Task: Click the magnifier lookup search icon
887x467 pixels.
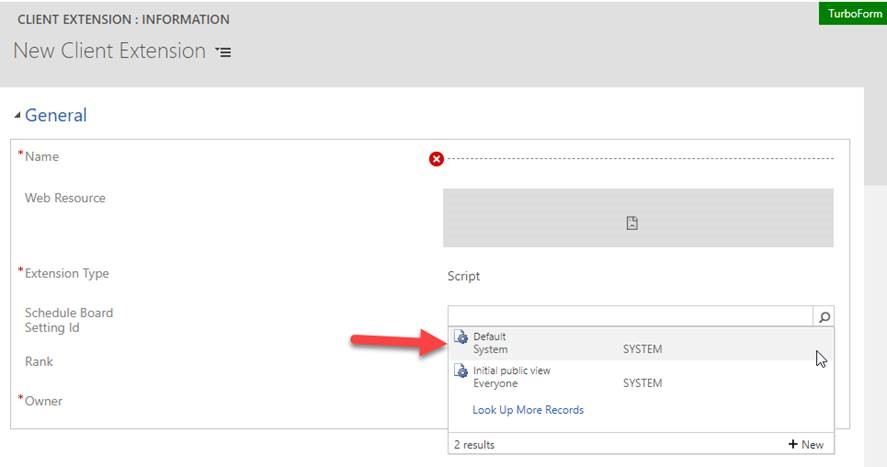Action: (x=824, y=317)
